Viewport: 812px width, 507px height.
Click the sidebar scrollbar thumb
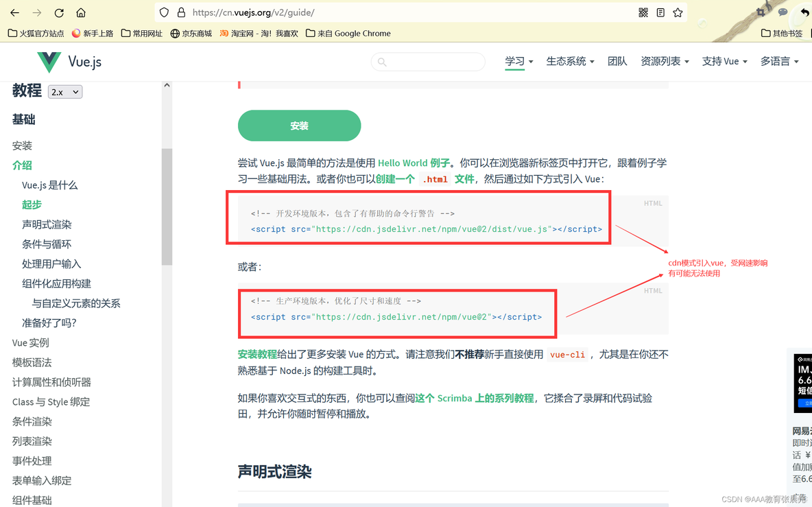[167, 207]
